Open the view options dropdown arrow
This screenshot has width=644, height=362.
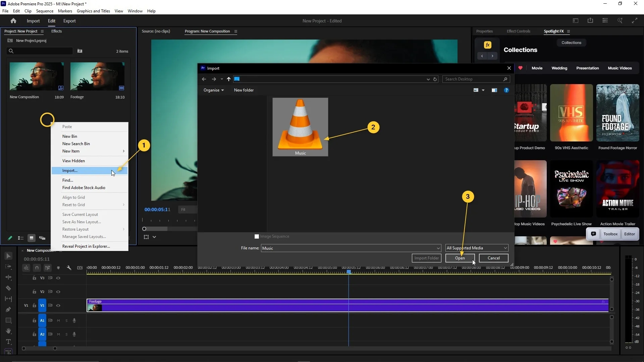483,90
